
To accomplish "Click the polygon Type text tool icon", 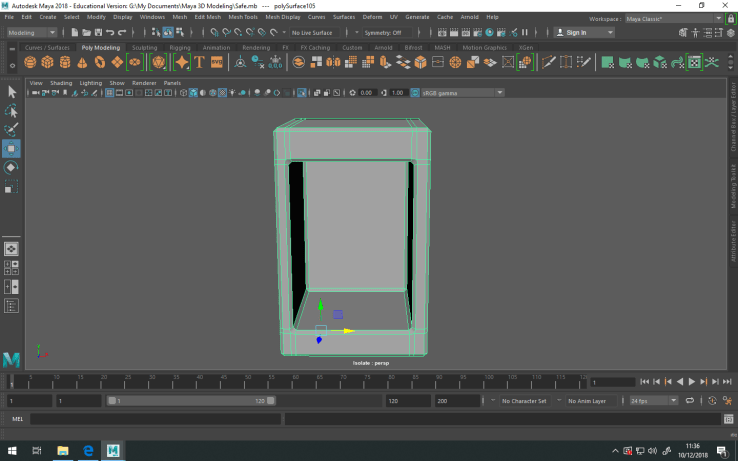I will click(x=199, y=62).
